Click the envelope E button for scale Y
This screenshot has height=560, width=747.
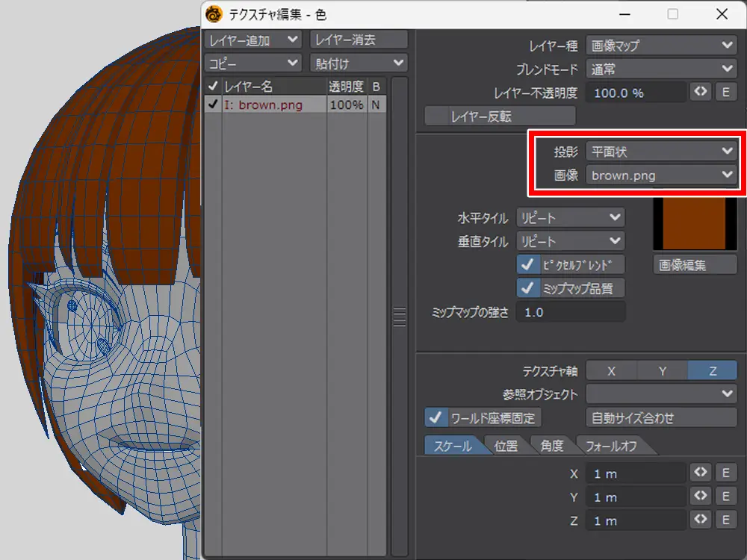tap(725, 497)
